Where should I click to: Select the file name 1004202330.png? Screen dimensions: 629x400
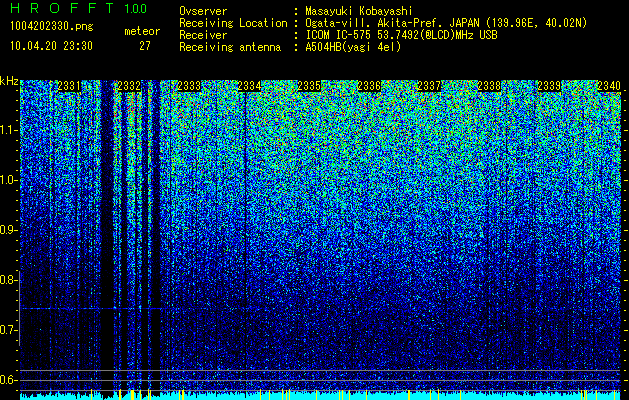point(52,27)
